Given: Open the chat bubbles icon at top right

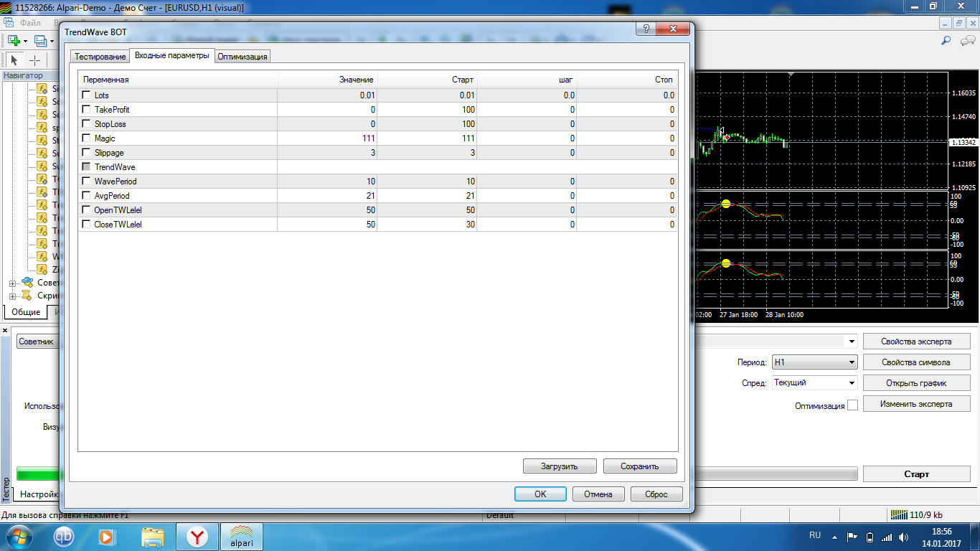Looking at the screenshot, I should pos(966,41).
